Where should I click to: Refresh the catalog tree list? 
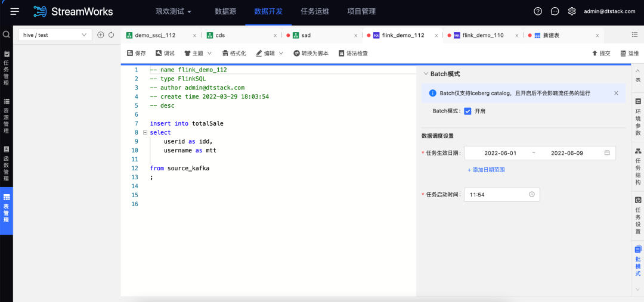click(x=111, y=35)
